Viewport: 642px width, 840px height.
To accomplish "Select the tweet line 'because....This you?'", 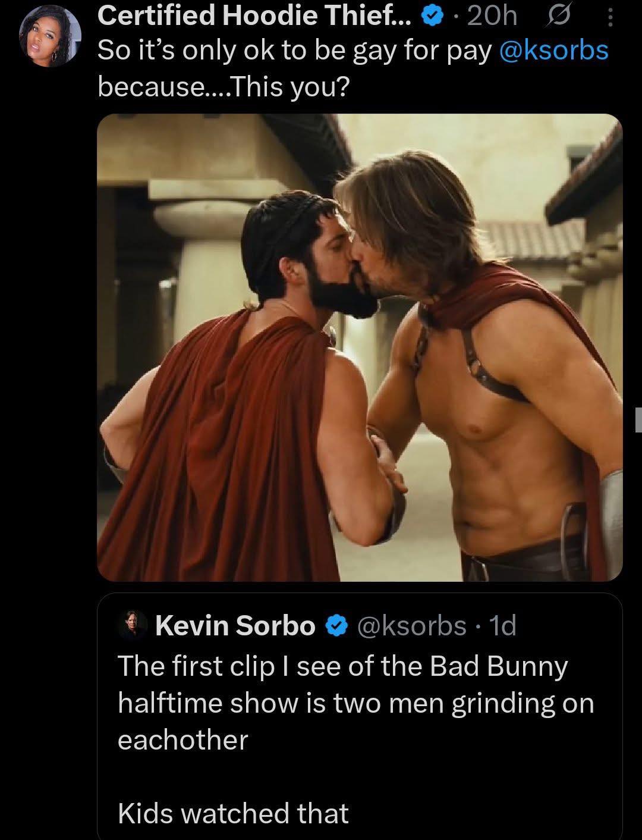I will point(225,84).
